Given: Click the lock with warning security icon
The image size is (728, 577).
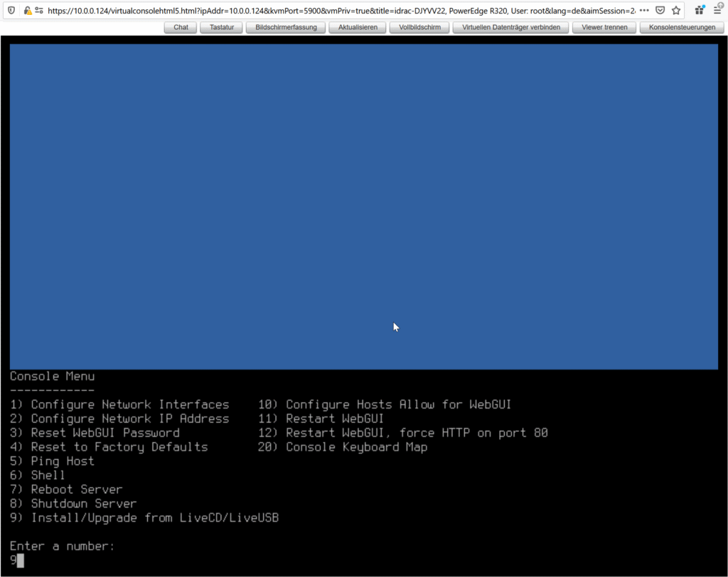Looking at the screenshot, I should [28, 11].
